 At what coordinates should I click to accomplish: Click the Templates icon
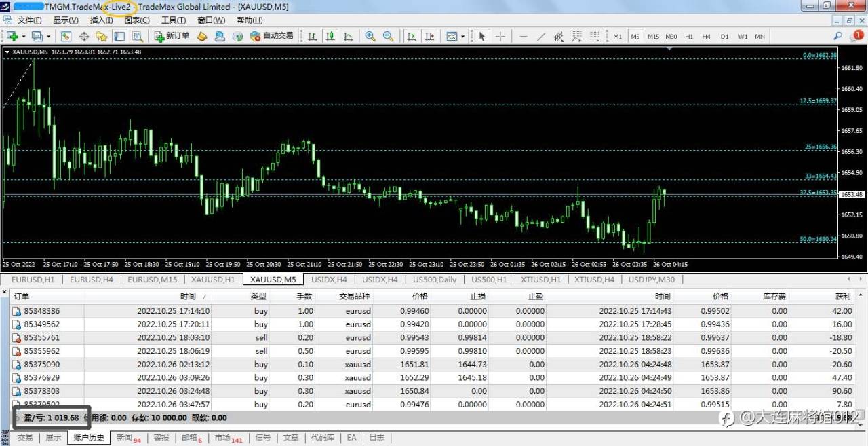[452, 36]
